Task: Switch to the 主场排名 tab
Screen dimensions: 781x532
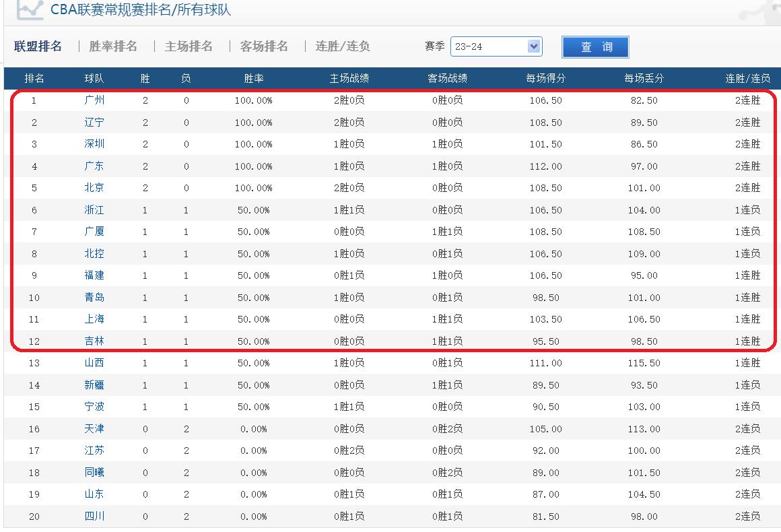Action: pyautogui.click(x=189, y=46)
